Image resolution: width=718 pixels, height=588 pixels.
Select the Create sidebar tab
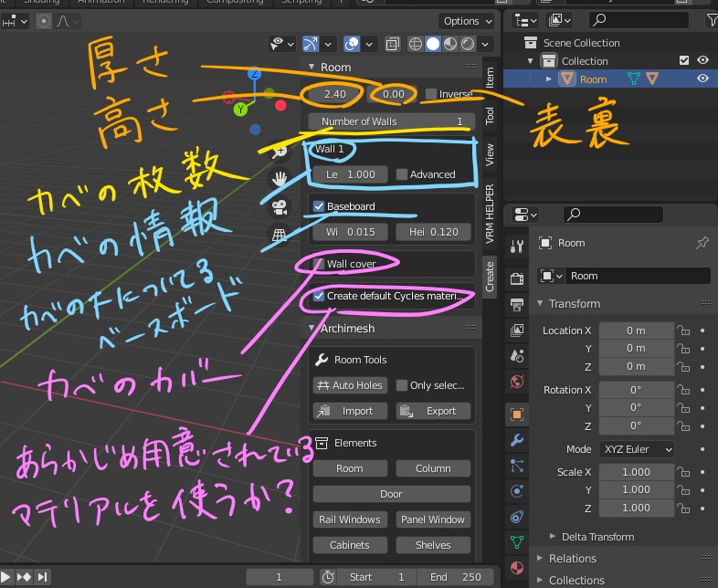[490, 277]
